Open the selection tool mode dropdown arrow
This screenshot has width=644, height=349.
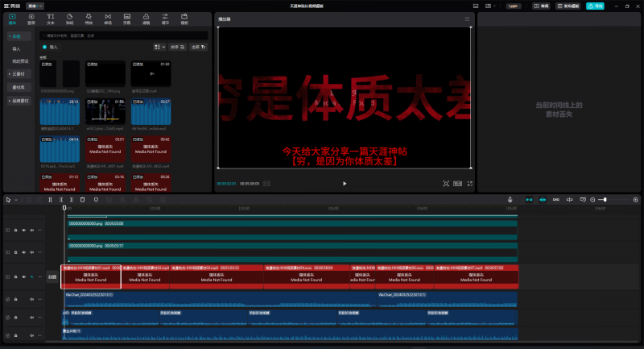tap(16, 200)
